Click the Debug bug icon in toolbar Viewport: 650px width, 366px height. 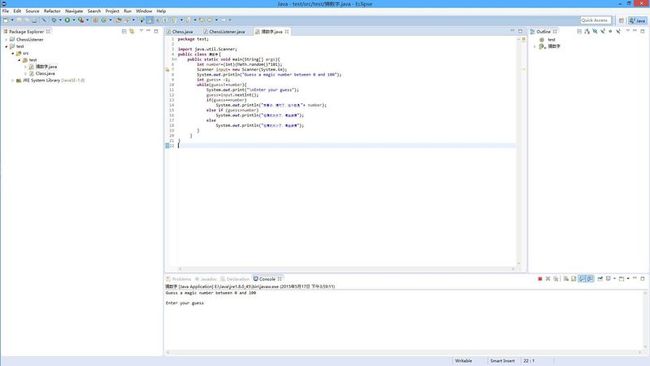click(54, 20)
